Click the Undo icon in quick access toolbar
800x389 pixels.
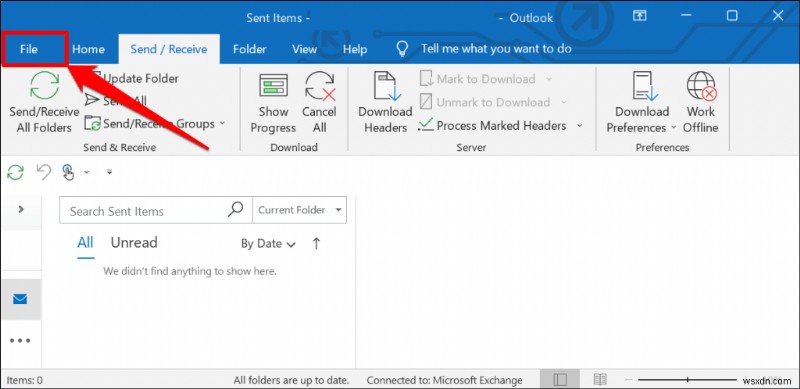click(44, 172)
